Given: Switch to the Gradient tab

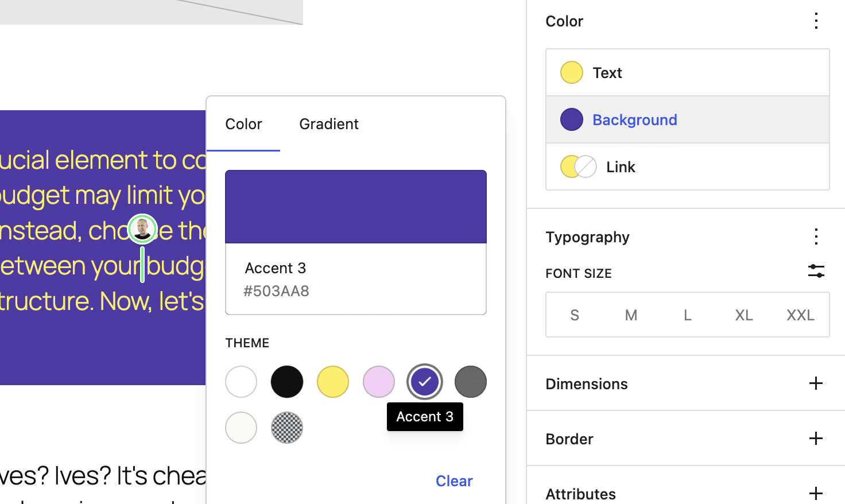Looking at the screenshot, I should pos(328,124).
